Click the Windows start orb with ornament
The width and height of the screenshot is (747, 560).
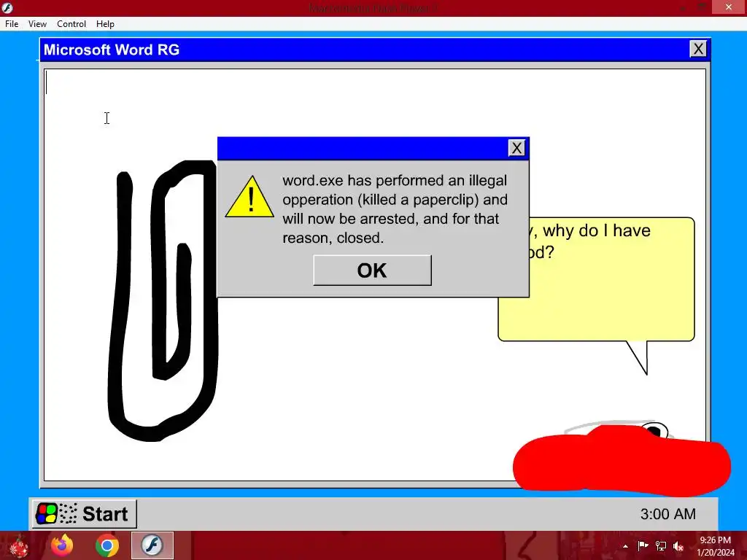tap(19, 546)
